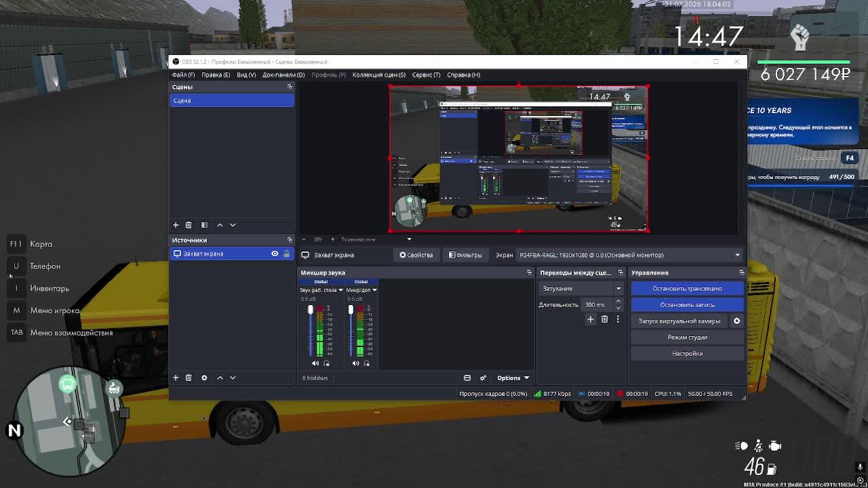Zoom out the preview with minus icon
868x488 pixels.
pos(303,239)
